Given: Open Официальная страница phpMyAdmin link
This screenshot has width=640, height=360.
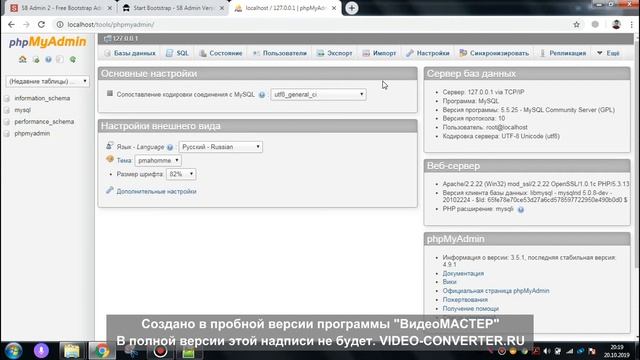Looking at the screenshot, I should point(496,291).
